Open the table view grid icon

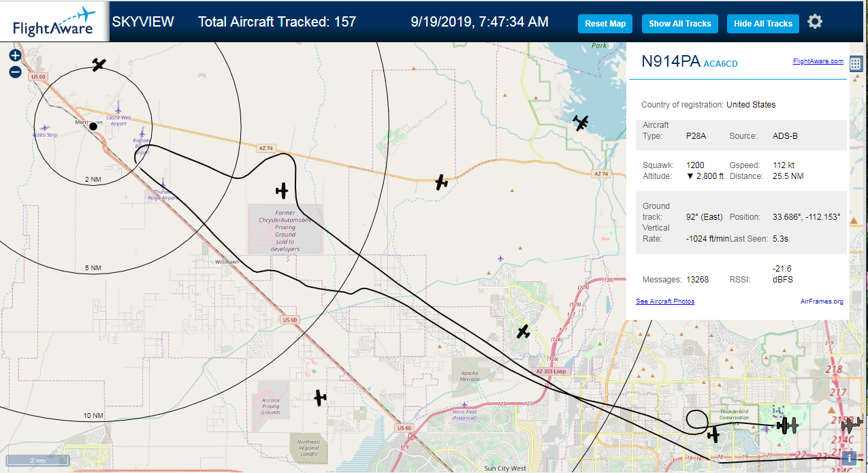[856, 64]
